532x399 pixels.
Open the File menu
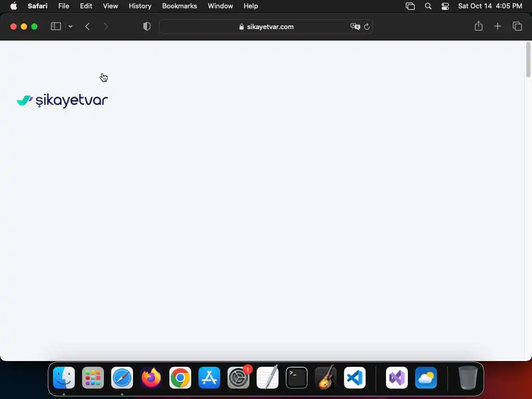[x=63, y=6]
